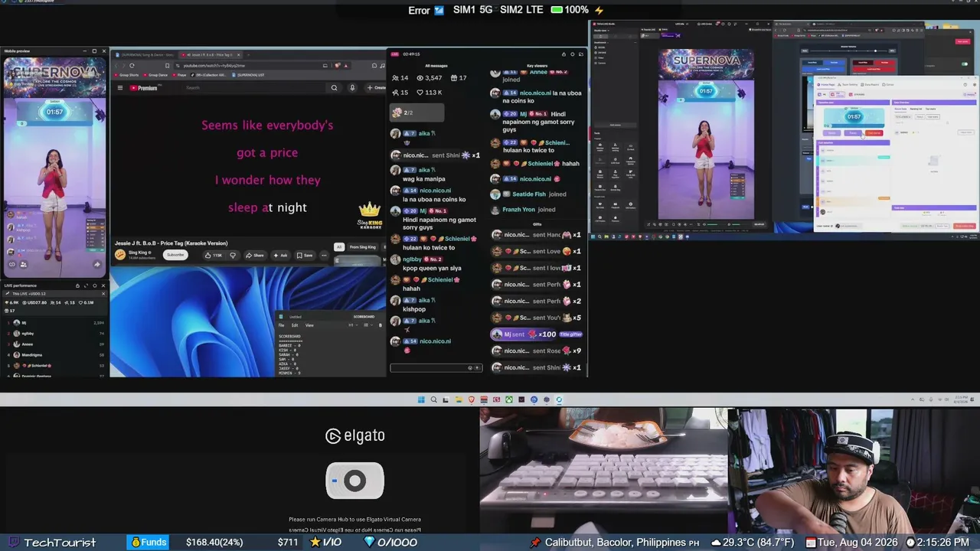Image resolution: width=980 pixels, height=551 pixels.
Task: Switch to SUPERNOVA Song & Dance browser tab
Action: point(145,54)
